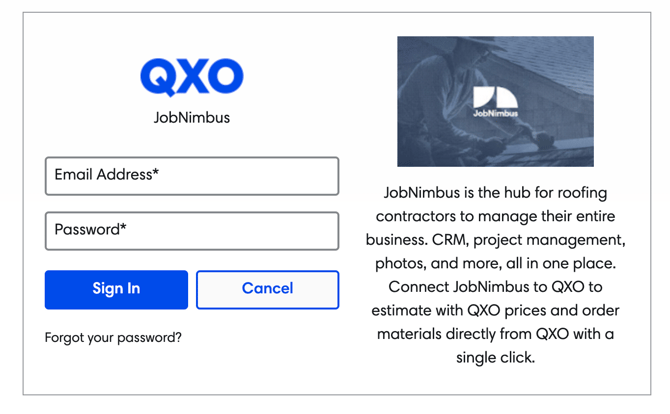
Task: Click the JobNimbus heading under the QXO logo
Action: [191, 117]
